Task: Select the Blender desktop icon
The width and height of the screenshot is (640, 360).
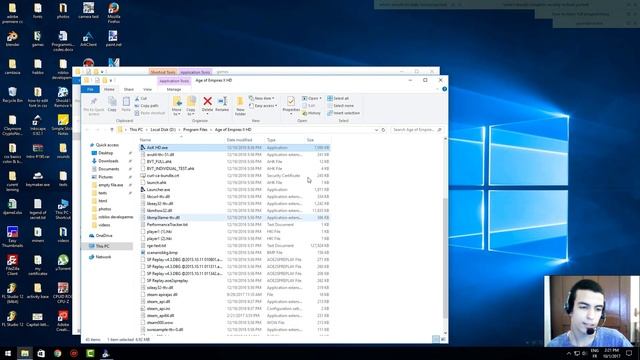Action: click(13, 39)
